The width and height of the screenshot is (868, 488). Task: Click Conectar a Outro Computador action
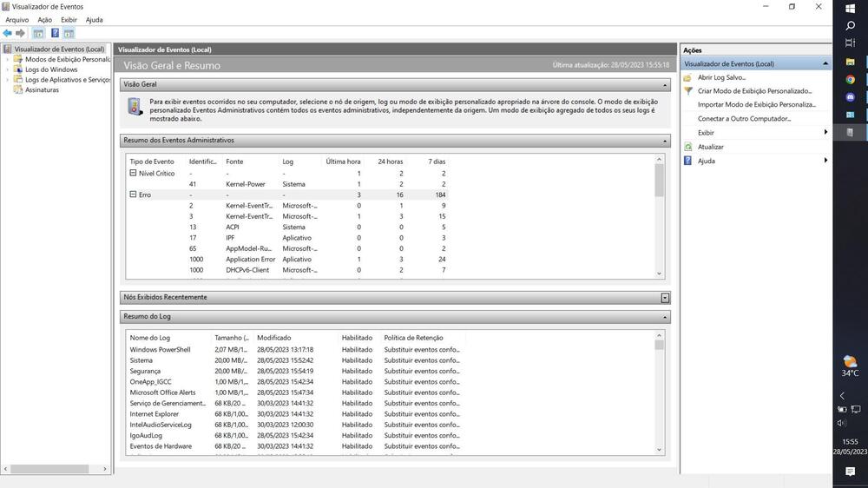tap(744, 119)
